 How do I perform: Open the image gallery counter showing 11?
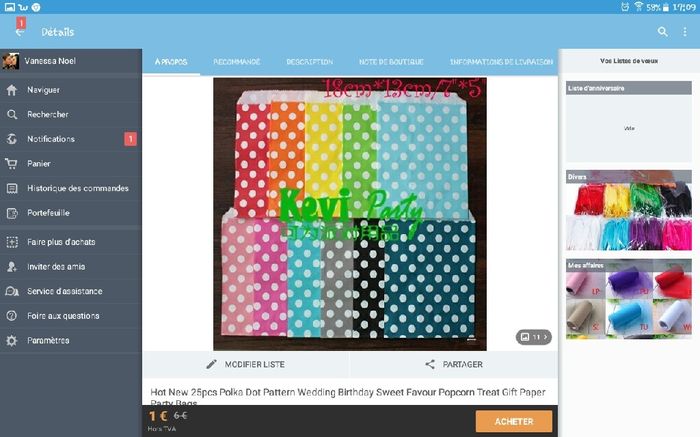[533, 337]
